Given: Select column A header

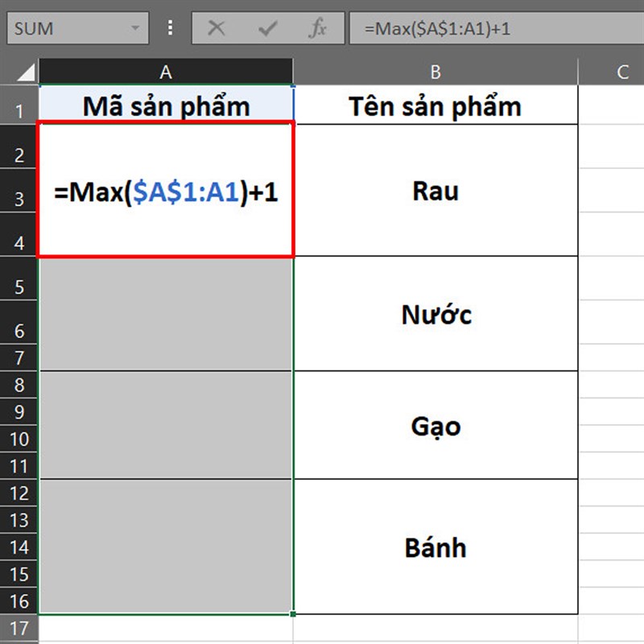Looking at the screenshot, I should pos(165,70).
